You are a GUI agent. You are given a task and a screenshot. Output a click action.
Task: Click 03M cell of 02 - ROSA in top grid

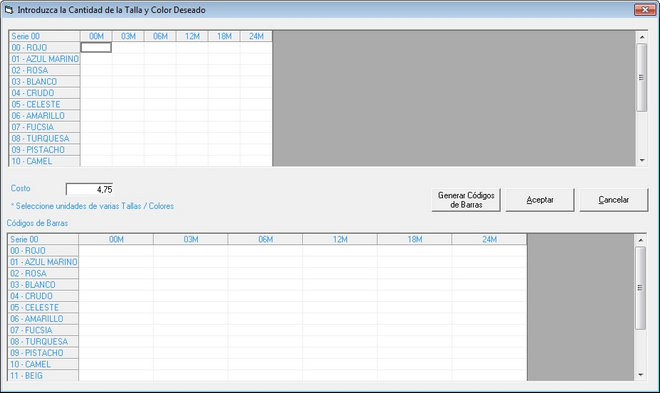pos(128,70)
